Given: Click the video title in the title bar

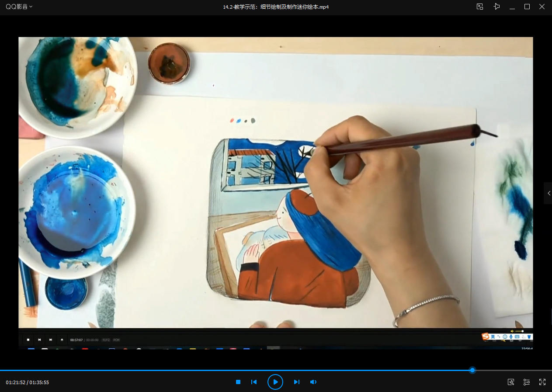Looking at the screenshot, I should [275, 7].
